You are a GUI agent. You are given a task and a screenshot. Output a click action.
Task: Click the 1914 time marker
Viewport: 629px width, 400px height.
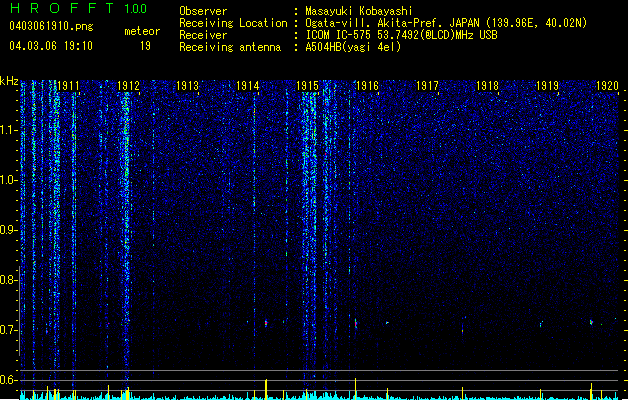[x=248, y=85]
